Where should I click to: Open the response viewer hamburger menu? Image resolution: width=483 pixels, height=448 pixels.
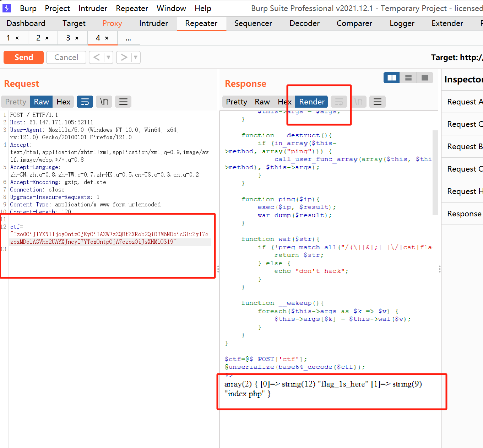point(378,102)
